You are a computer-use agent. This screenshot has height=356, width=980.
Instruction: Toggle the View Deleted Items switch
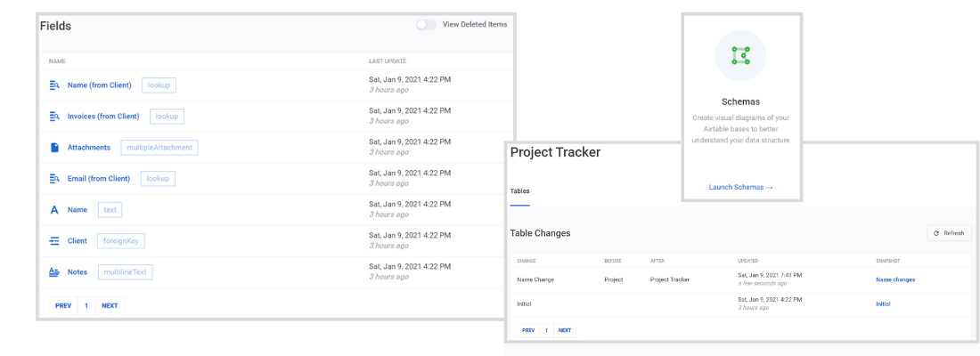(x=426, y=25)
